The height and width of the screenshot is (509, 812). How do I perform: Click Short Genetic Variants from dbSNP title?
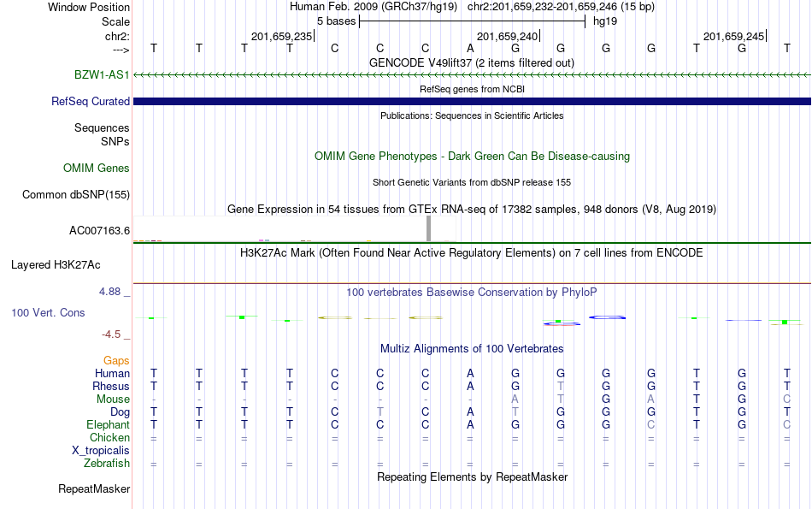pos(472,182)
